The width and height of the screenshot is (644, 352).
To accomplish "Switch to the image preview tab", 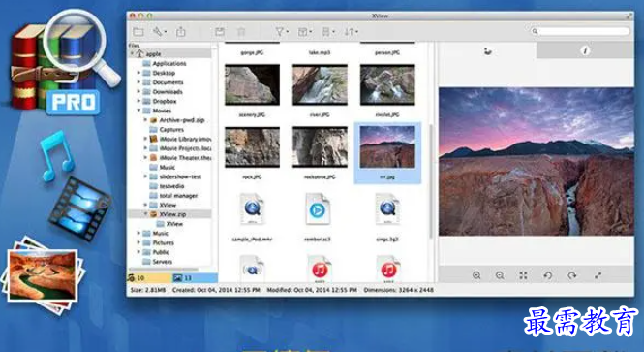I will click(487, 51).
